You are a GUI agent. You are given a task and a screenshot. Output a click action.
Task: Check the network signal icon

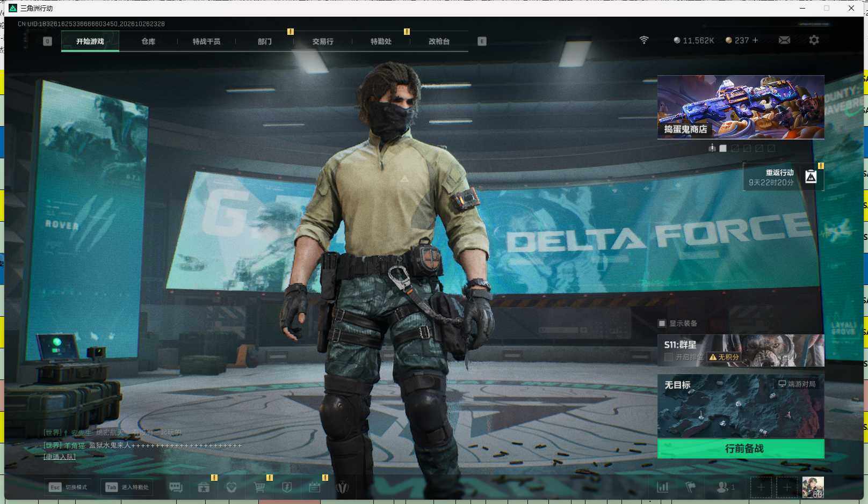644,40
